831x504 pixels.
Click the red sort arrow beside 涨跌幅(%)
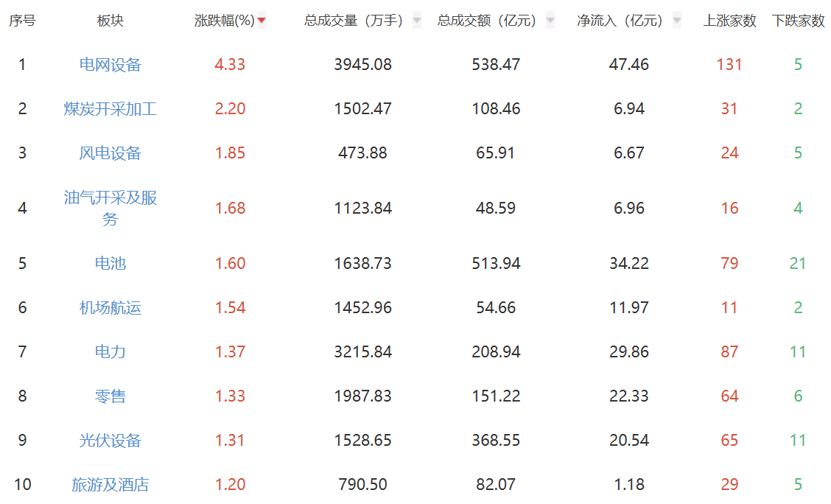(262, 21)
